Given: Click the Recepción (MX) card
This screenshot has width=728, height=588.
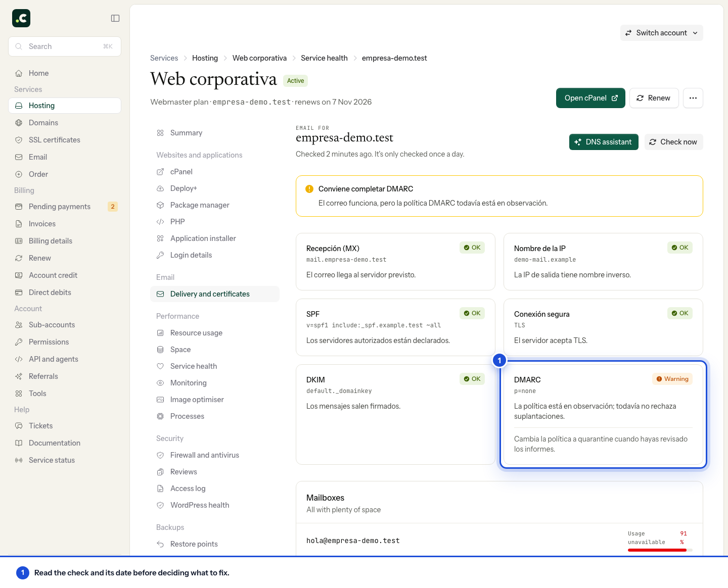Looking at the screenshot, I should (395, 262).
